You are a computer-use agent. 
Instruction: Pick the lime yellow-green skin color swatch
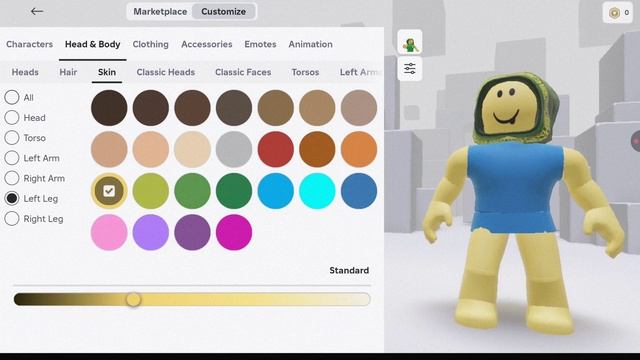(x=151, y=191)
